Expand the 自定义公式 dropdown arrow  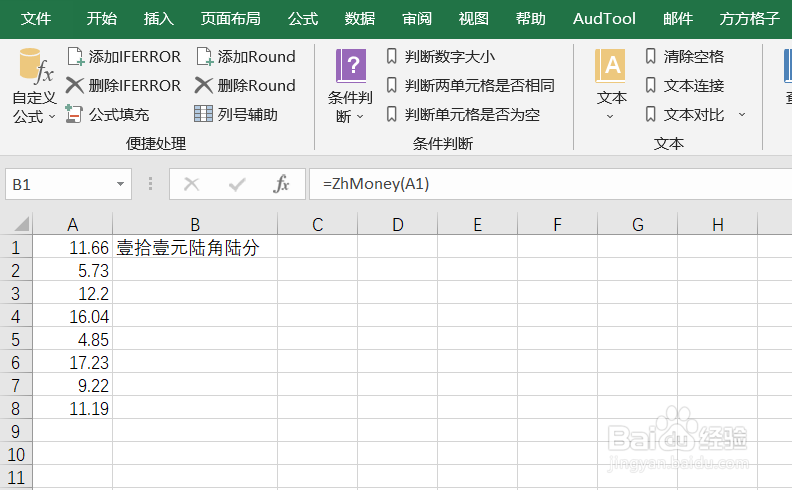click(x=52, y=117)
